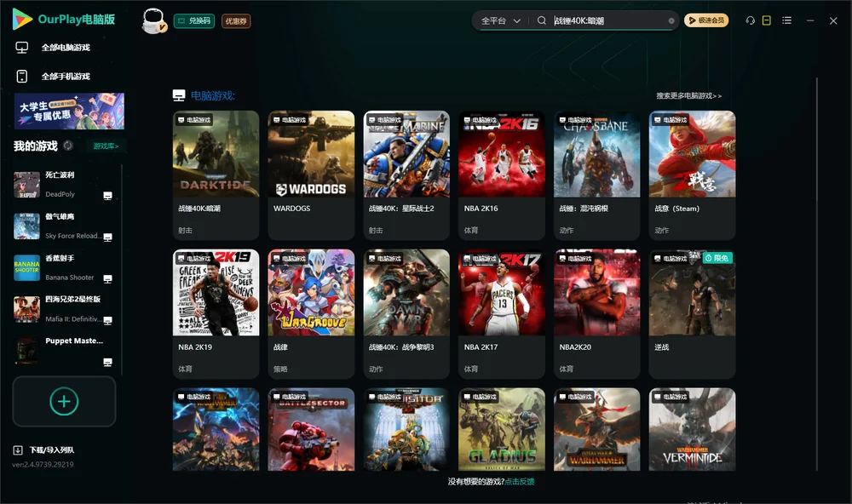Screen dimensions: 852x504
Task: Open the Total War Warhammer card
Action: (x=596, y=429)
